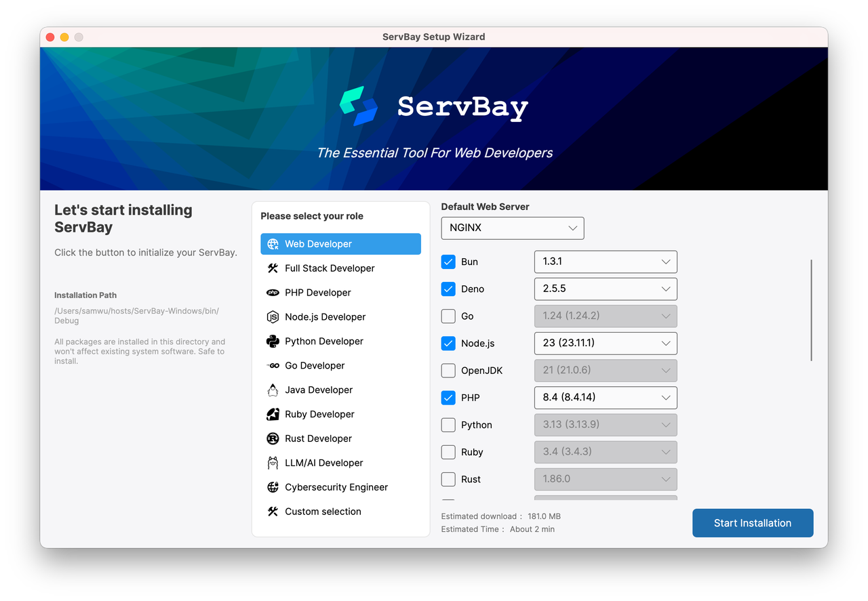Click the Ruby Developer icon

[x=273, y=415]
